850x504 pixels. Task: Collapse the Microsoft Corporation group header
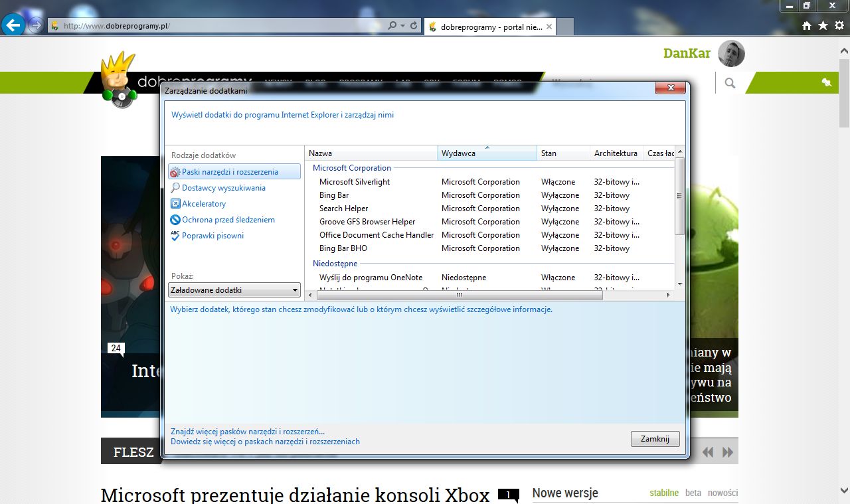point(352,168)
